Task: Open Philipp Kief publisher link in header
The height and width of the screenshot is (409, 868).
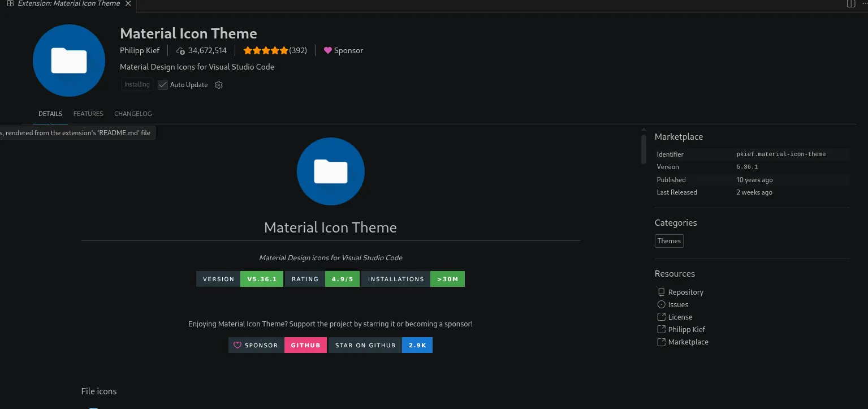Action: [140, 50]
